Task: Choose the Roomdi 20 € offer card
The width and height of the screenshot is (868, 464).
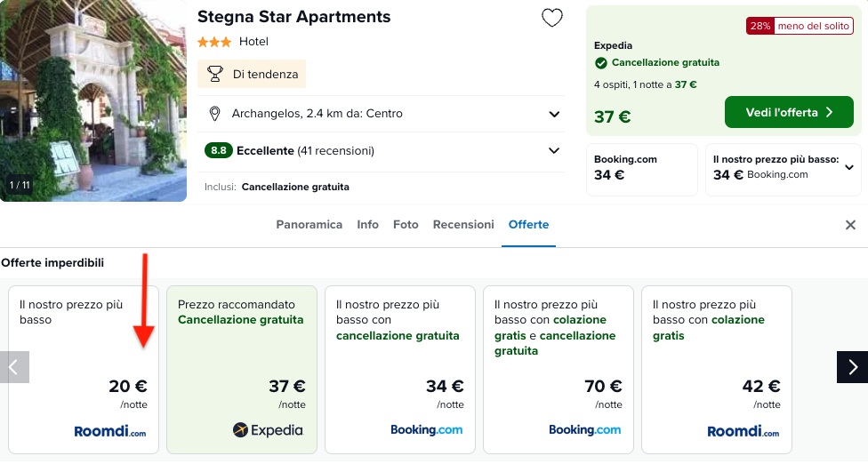Action: (84, 369)
